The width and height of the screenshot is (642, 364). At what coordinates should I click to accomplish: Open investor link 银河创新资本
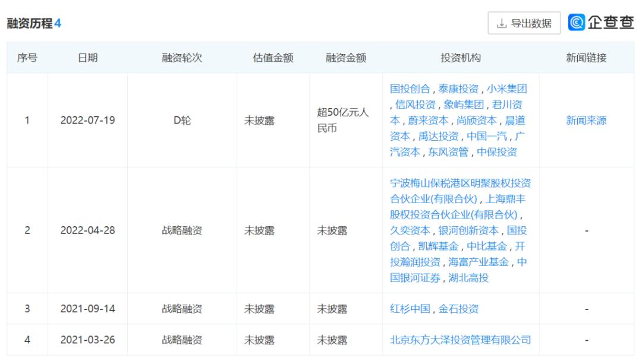click(468, 230)
